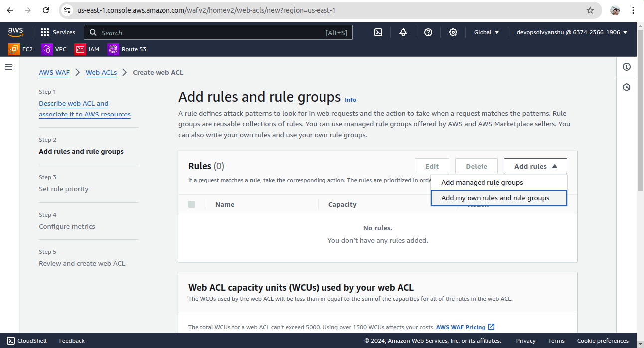Viewport: 644px width, 348px height.
Task: Choose Add my own rules and rule groups
Action: click(495, 198)
